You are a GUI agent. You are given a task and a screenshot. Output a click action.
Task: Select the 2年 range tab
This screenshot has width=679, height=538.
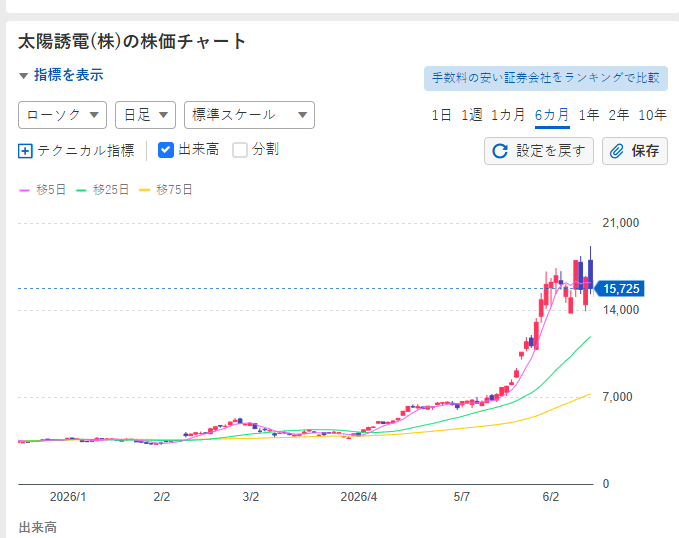click(x=619, y=115)
